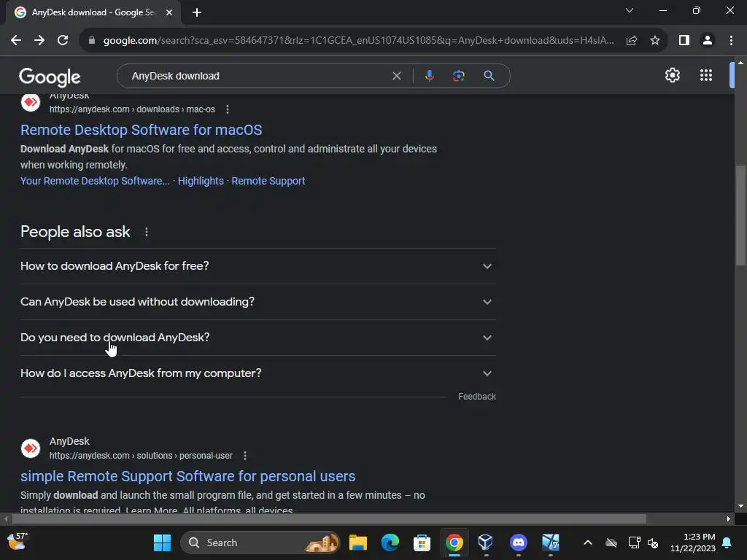747x560 pixels.
Task: Bookmark this page with star icon
Action: [x=655, y=41]
